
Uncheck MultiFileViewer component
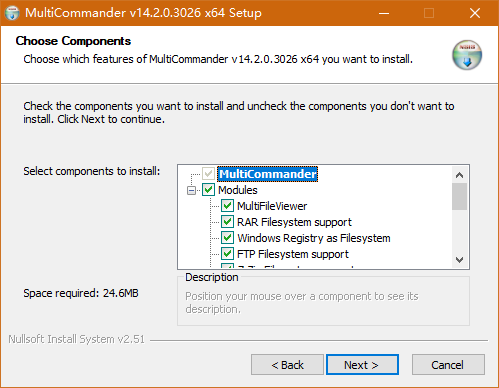point(227,206)
